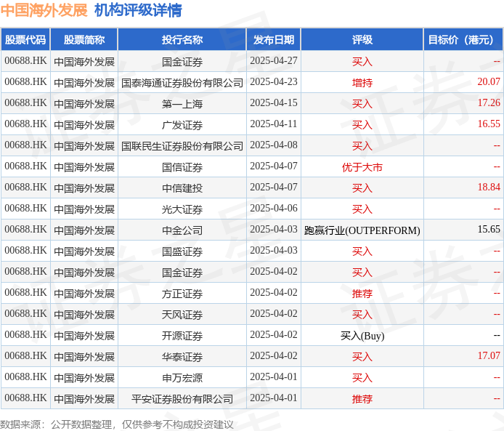Click the 评级 column header

click(362, 39)
